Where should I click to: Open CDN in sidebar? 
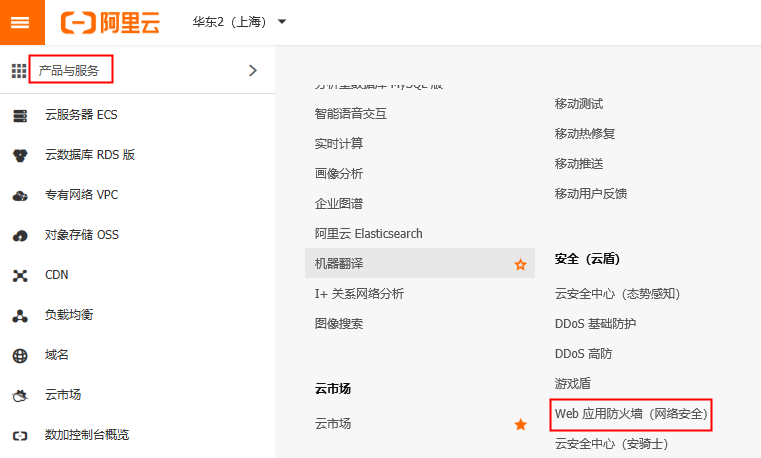tap(57, 275)
